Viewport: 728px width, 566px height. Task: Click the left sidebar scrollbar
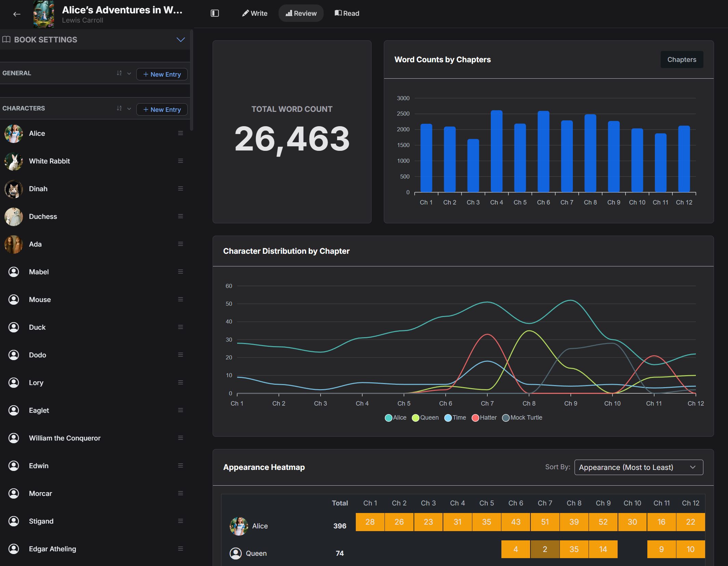191,80
